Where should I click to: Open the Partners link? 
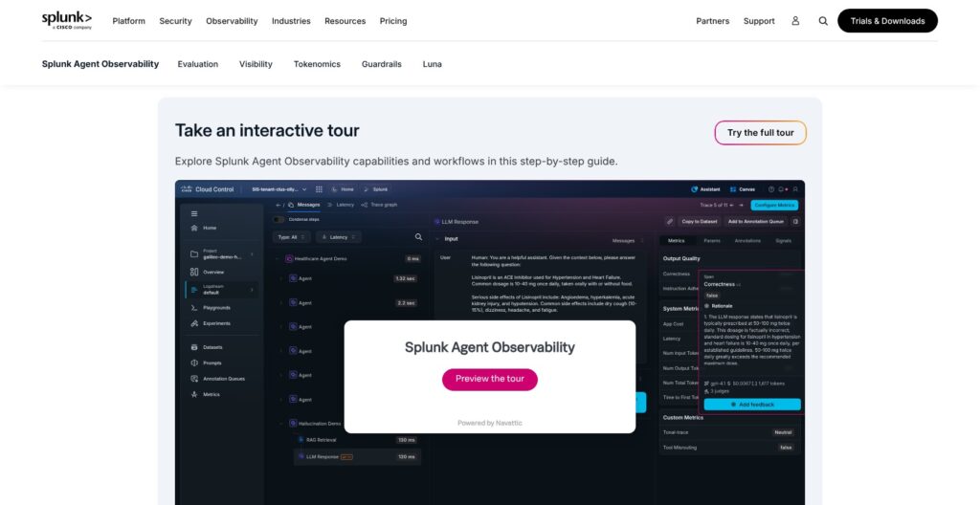click(712, 21)
